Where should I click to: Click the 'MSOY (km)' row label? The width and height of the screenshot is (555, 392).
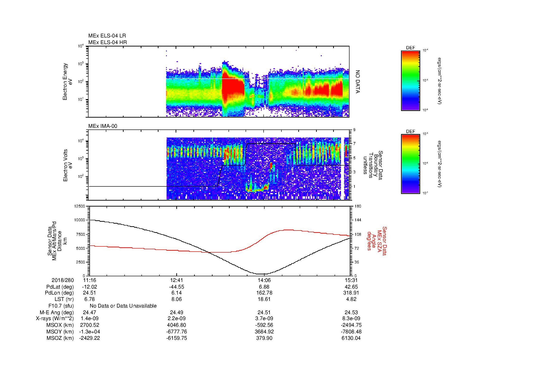coord(60,332)
